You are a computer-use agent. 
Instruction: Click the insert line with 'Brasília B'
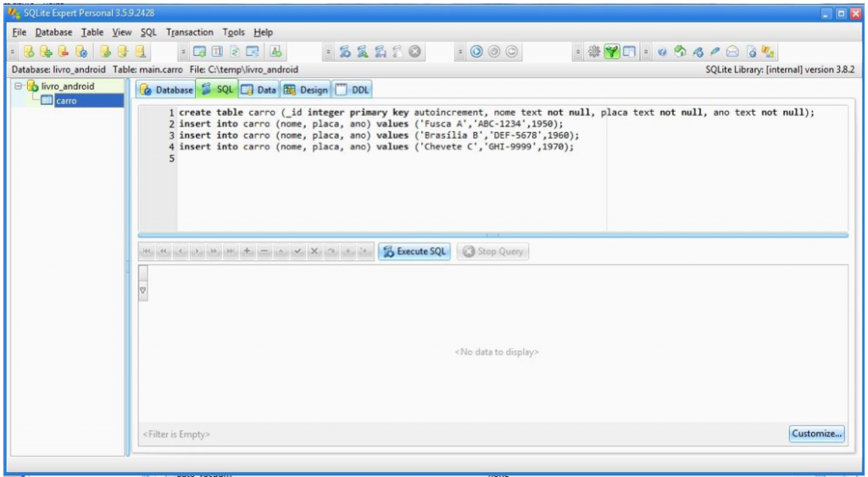(379, 136)
